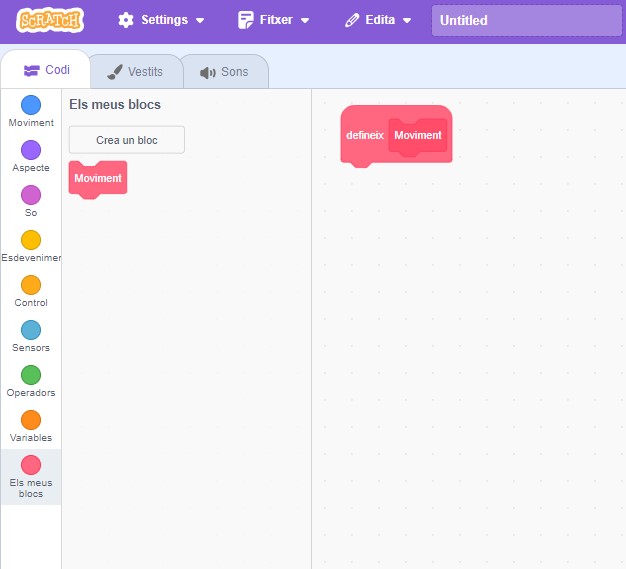Click the Untitled project name field

(525, 20)
